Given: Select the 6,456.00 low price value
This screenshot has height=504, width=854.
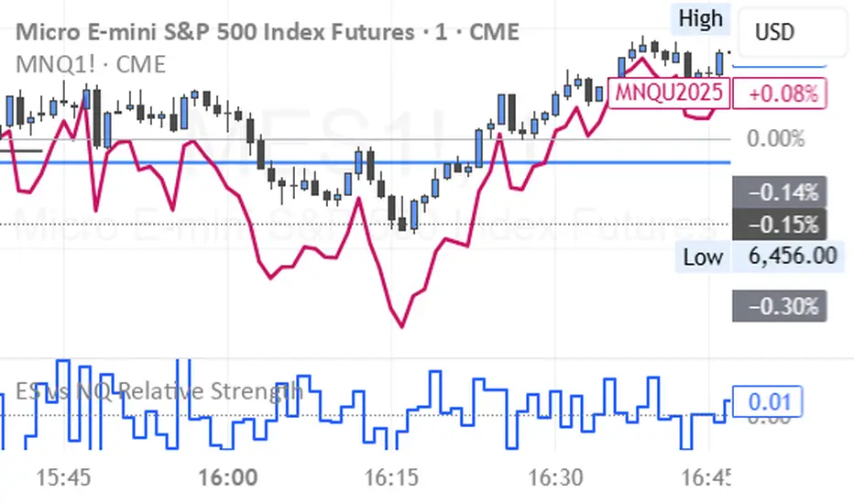Looking at the screenshot, I should point(793,256).
